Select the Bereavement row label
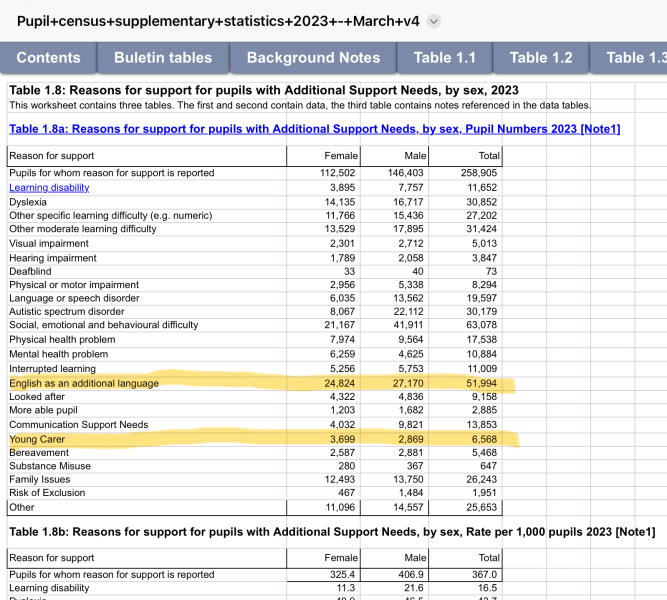Image resolution: width=667 pixels, height=600 pixels. [39, 452]
